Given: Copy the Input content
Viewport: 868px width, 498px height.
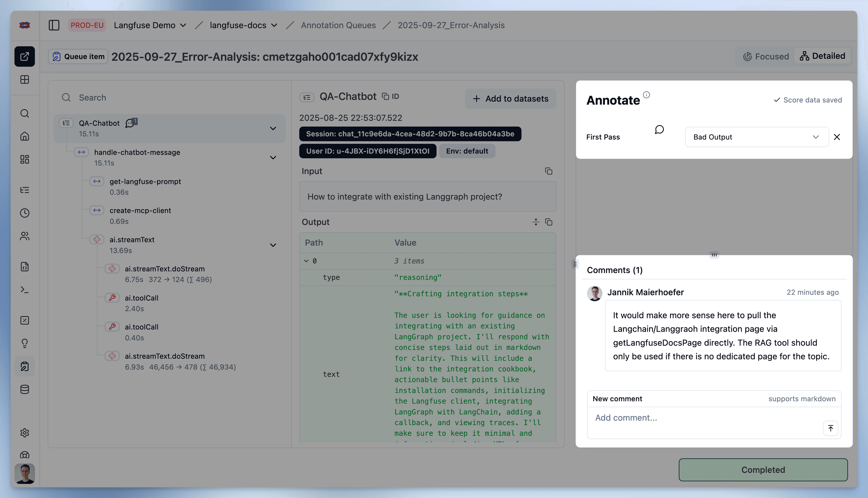Looking at the screenshot, I should 548,171.
